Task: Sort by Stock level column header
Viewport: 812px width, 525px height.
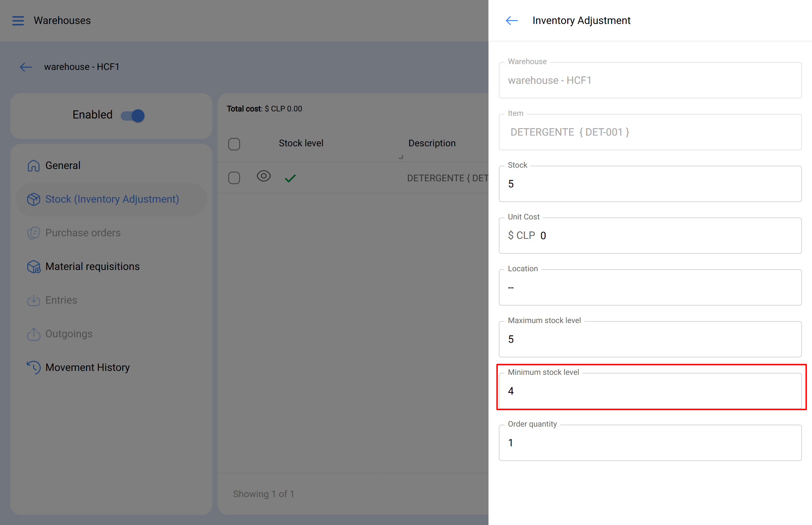Action: pos(301,143)
